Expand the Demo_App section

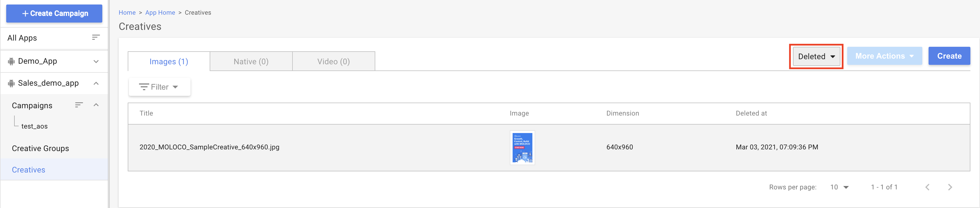(x=96, y=61)
